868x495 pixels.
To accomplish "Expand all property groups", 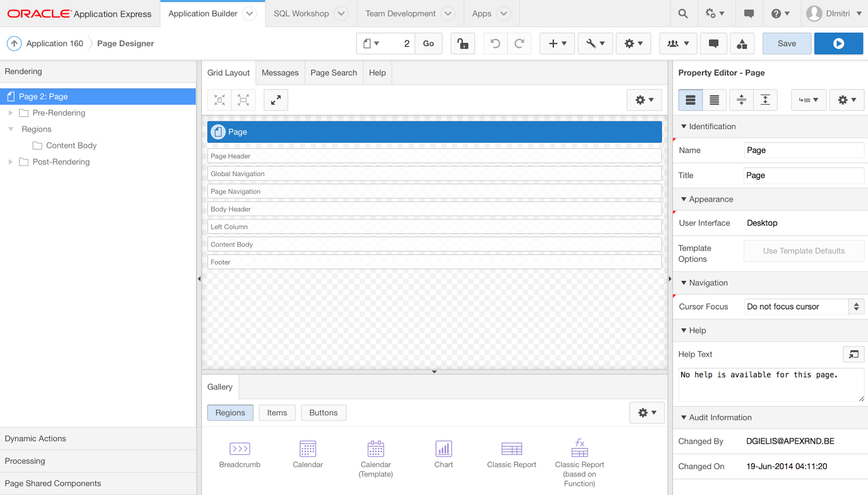I will point(765,100).
